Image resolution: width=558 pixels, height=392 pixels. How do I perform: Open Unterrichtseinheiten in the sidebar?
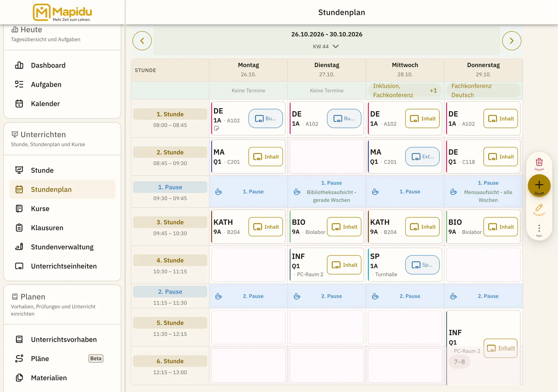tap(62, 266)
